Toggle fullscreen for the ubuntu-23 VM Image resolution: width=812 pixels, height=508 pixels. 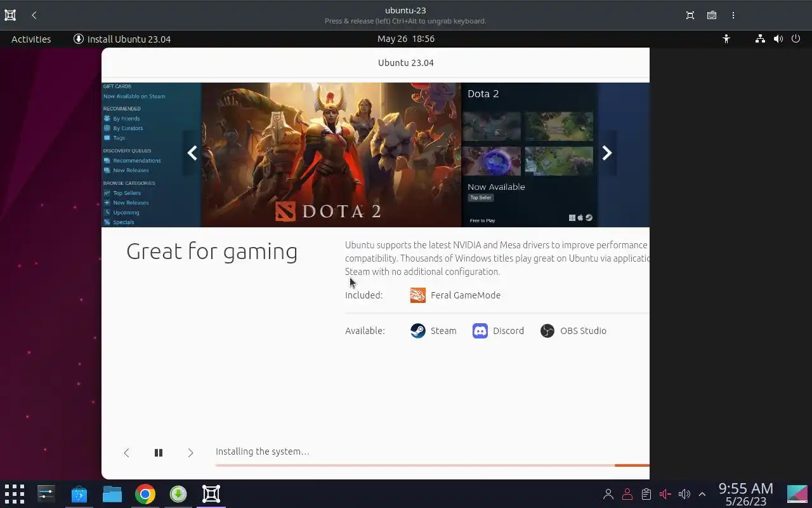pos(690,15)
